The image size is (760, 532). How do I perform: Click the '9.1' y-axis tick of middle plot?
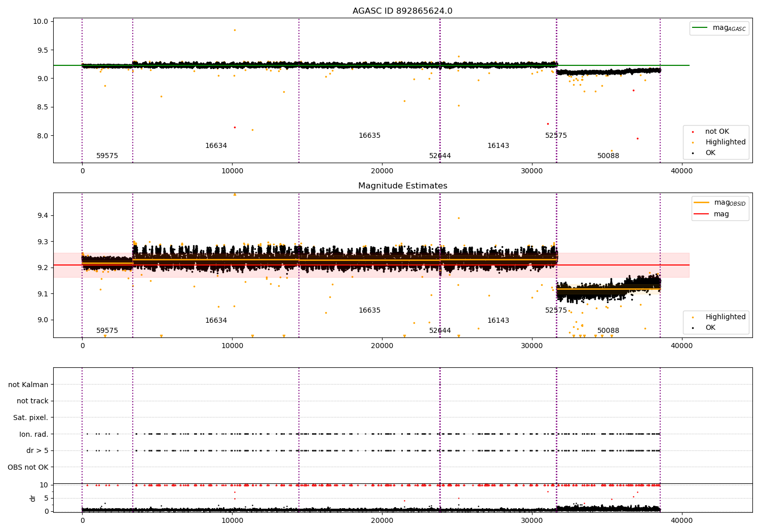(x=43, y=294)
